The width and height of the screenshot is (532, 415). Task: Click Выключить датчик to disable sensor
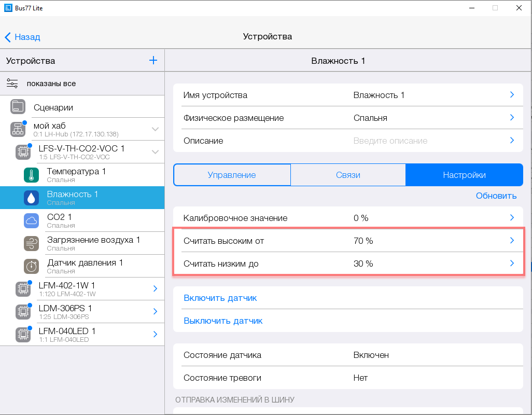(x=223, y=321)
